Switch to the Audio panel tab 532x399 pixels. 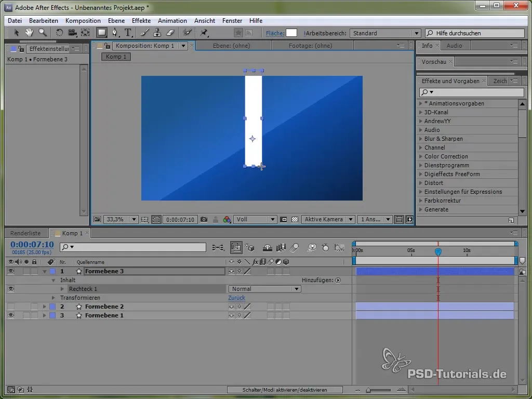(x=454, y=46)
